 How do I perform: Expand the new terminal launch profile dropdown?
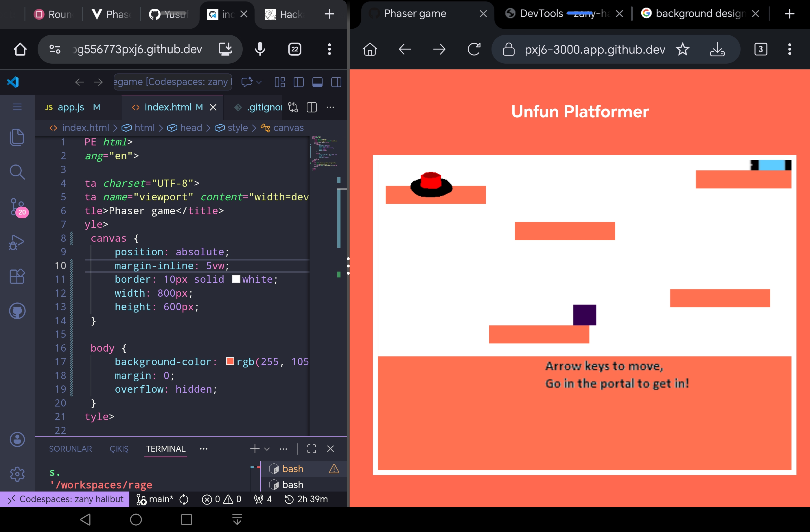(267, 449)
